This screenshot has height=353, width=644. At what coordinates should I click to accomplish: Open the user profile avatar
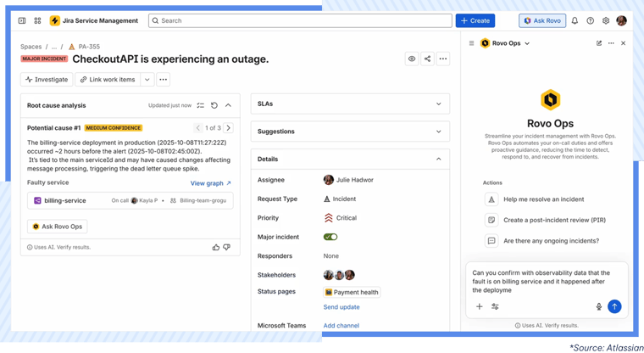[x=621, y=20]
